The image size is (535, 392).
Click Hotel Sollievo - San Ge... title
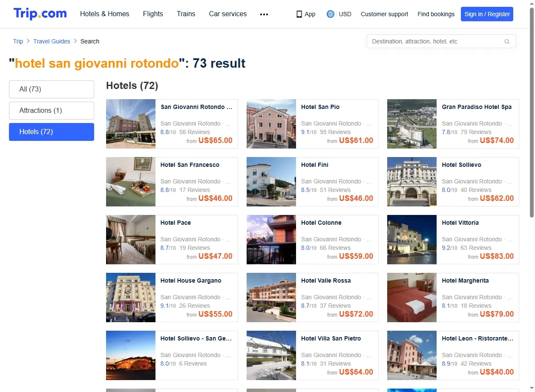tap(196, 338)
